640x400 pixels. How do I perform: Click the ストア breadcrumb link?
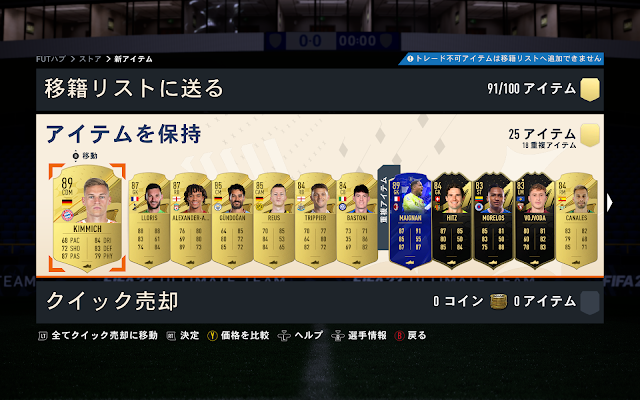[90, 59]
